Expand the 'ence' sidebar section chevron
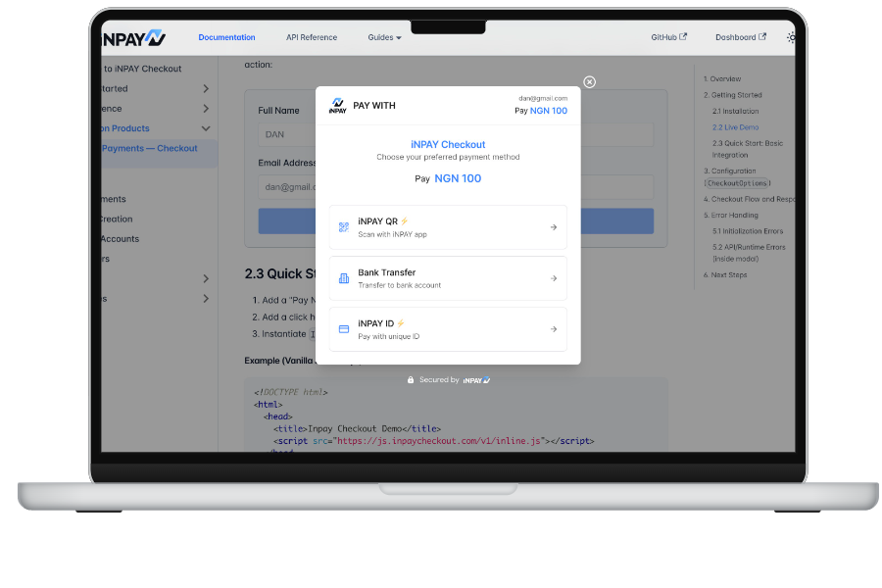The height and width of the screenshot is (588, 882). pyautogui.click(x=206, y=109)
